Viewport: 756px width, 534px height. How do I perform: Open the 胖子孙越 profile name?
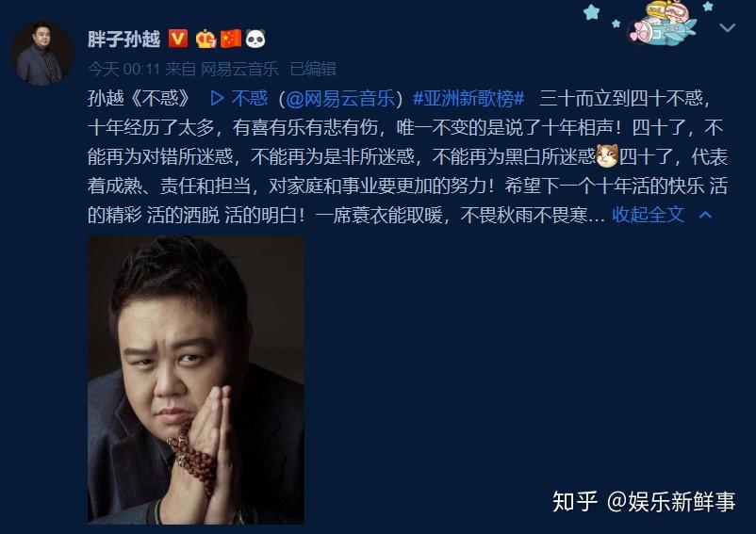click(123, 39)
